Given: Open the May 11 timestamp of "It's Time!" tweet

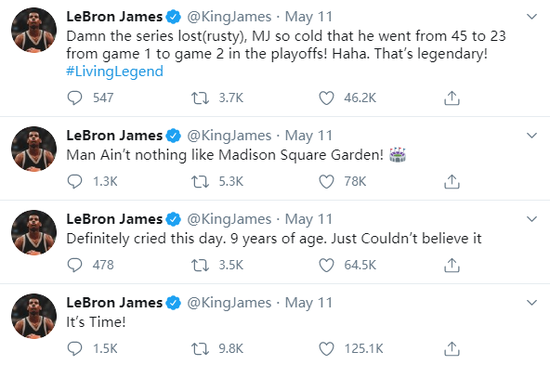Looking at the screenshot, I should click(x=308, y=303).
